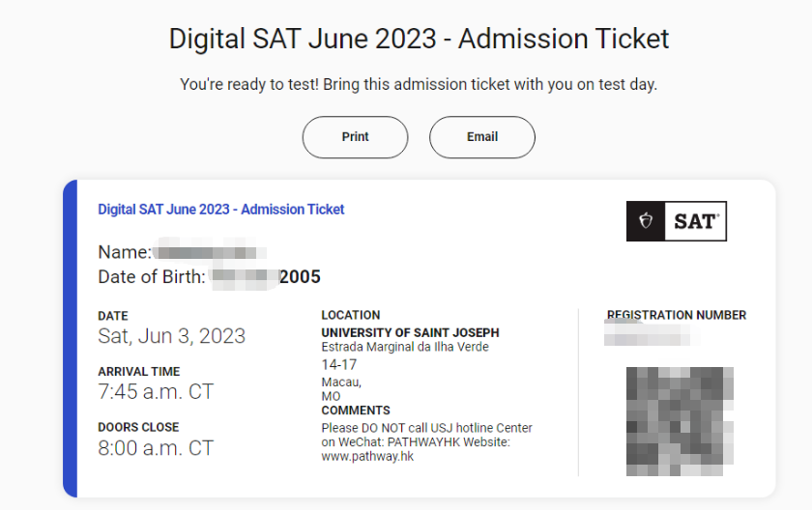
Task: Click the page title Digital SAT June 2023
Action: pyautogui.click(x=419, y=40)
